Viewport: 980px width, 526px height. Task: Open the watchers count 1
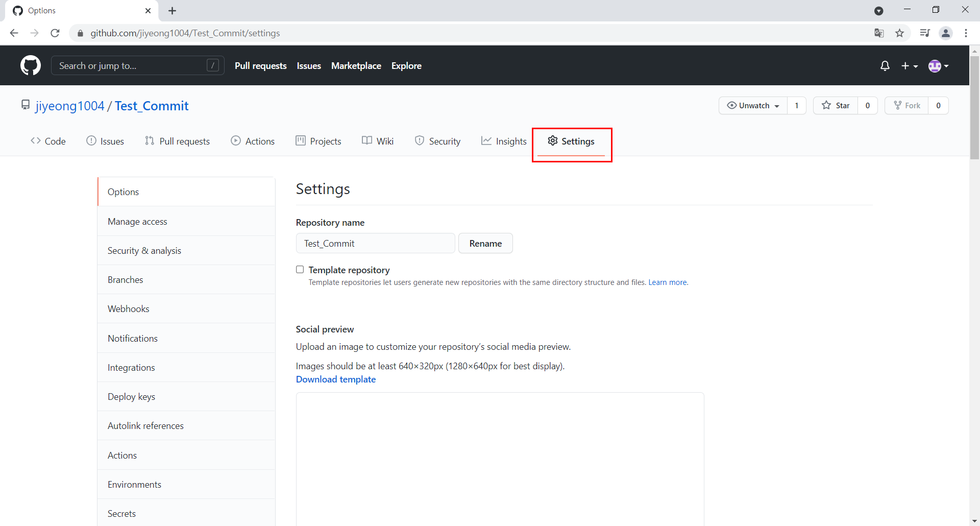click(797, 106)
